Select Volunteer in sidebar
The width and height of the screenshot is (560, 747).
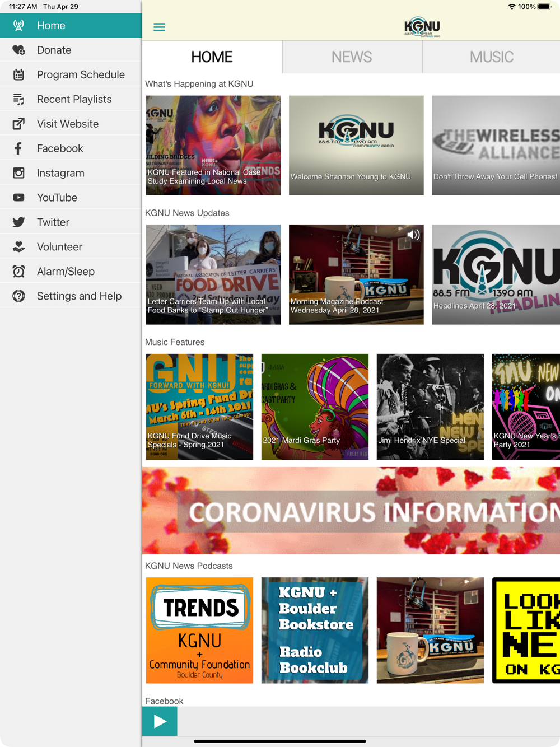71,248
